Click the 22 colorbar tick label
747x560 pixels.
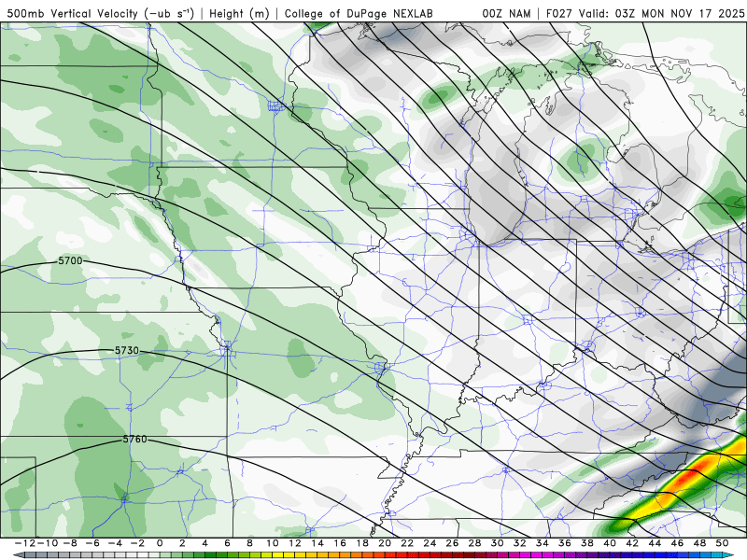[x=407, y=543]
